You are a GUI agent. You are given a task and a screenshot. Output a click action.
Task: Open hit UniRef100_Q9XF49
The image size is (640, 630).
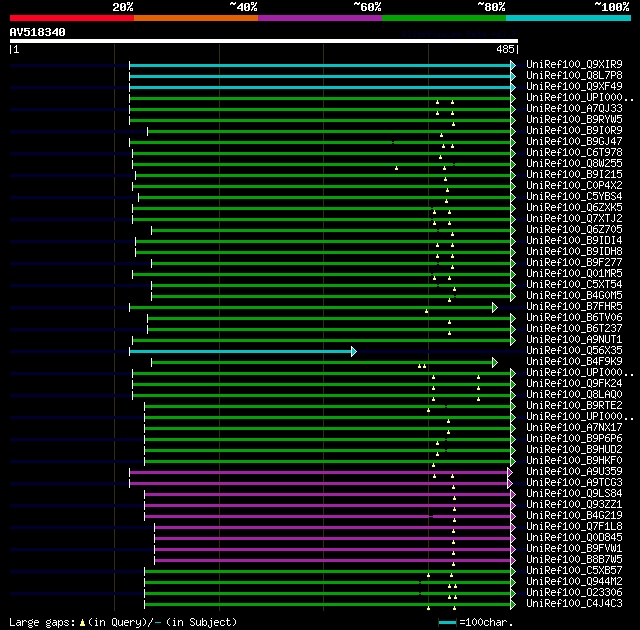point(574,87)
